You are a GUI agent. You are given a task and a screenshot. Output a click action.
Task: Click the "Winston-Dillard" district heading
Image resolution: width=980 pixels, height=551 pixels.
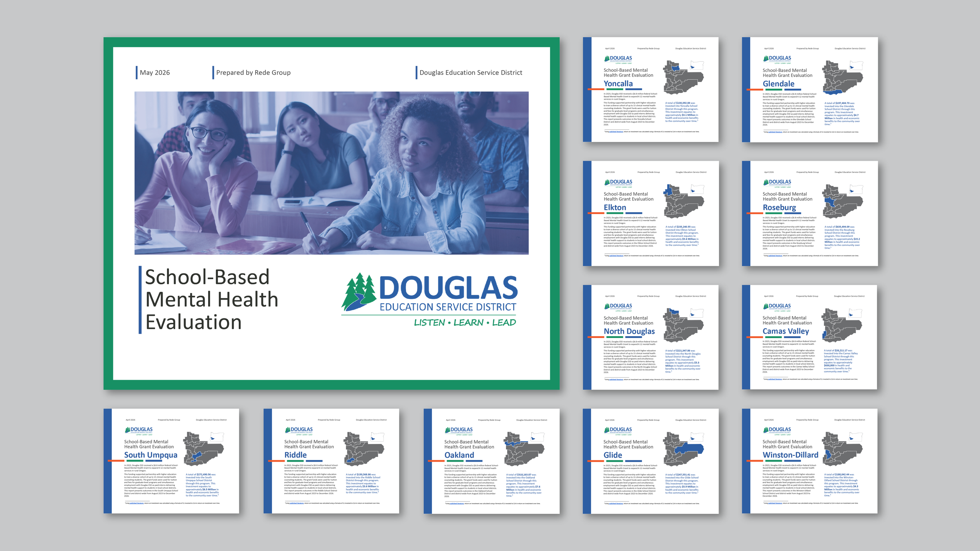790,455
